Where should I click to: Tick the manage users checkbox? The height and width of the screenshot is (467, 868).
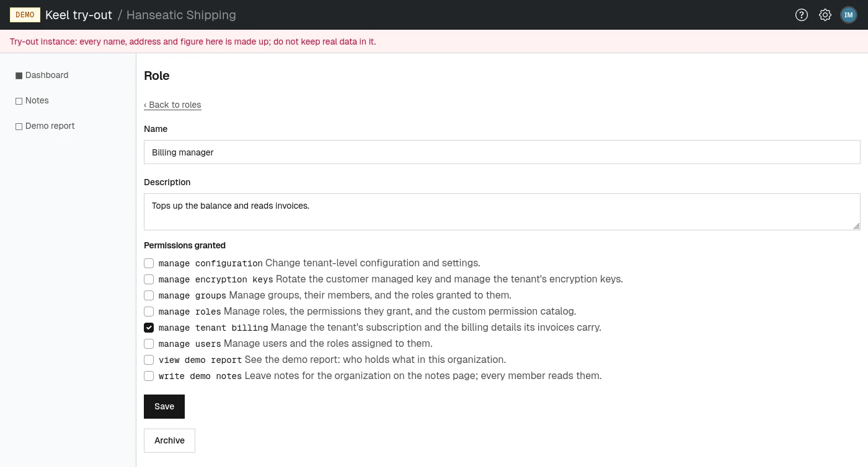[x=149, y=344]
